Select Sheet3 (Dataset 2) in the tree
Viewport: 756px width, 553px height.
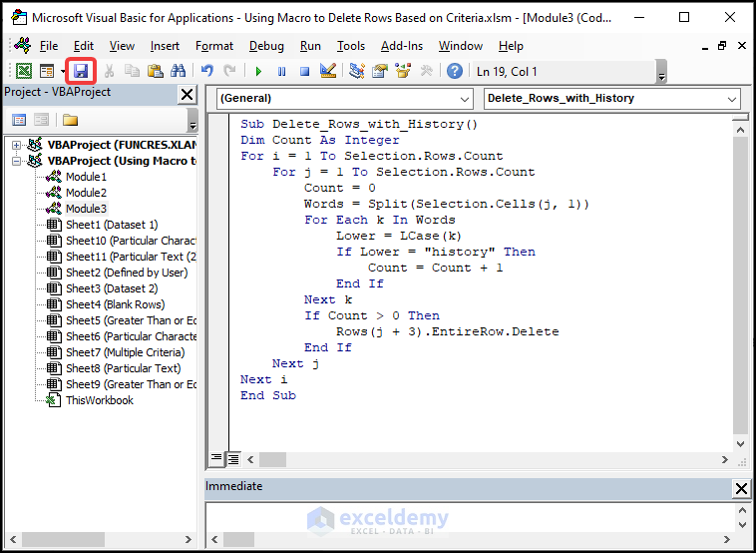tap(112, 288)
